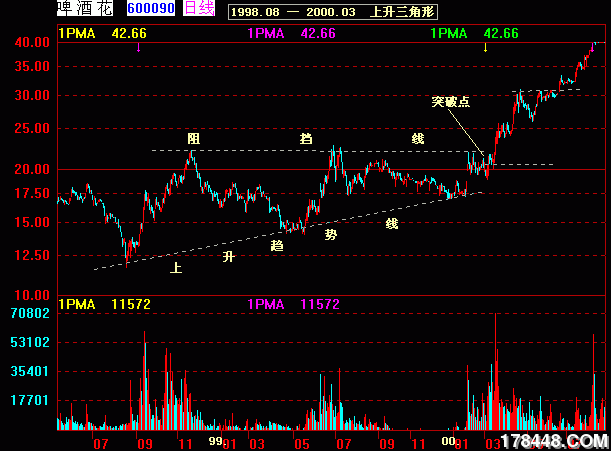Select the magenta 1PMA 42.66 price indicator

pos(291,33)
